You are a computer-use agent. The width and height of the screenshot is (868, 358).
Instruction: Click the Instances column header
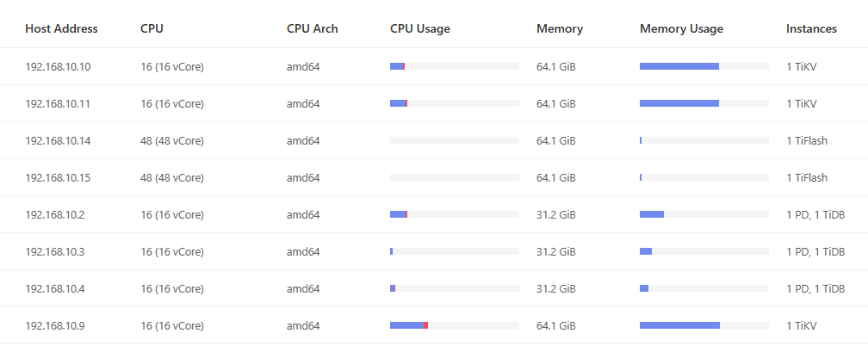pyautogui.click(x=811, y=28)
